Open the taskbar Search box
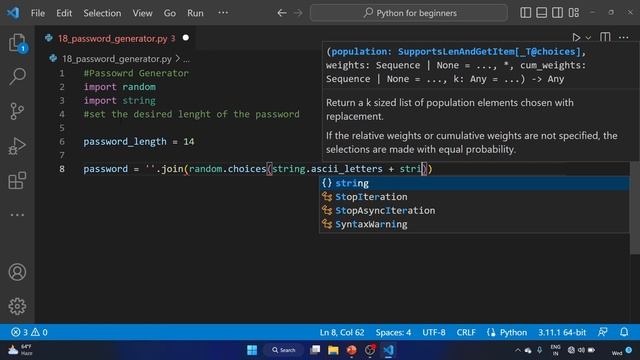The height and width of the screenshot is (360, 640). pos(284,350)
